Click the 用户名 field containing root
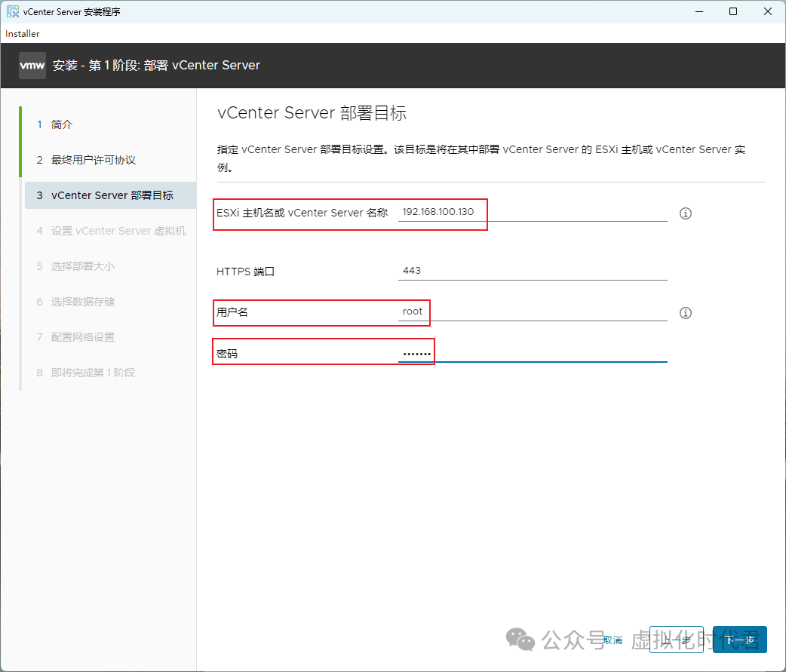786x672 pixels. (533, 311)
